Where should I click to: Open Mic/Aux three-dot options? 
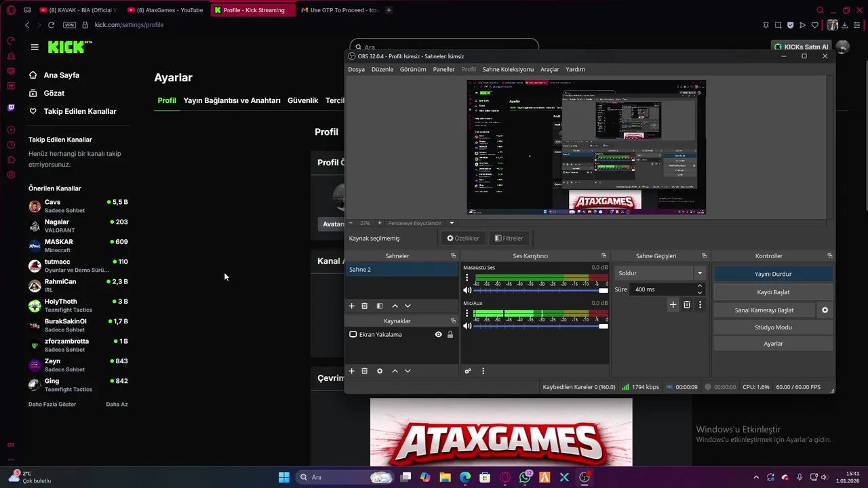(x=467, y=313)
